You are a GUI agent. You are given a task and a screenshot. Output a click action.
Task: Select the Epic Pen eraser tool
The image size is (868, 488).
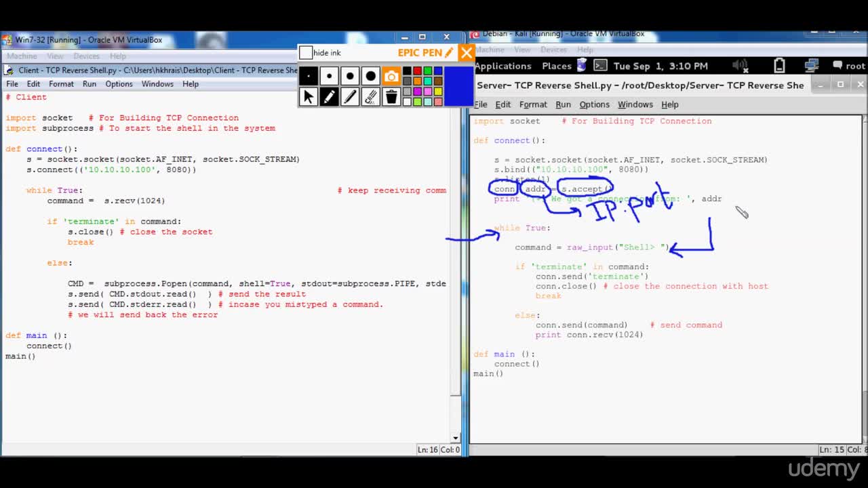click(370, 97)
